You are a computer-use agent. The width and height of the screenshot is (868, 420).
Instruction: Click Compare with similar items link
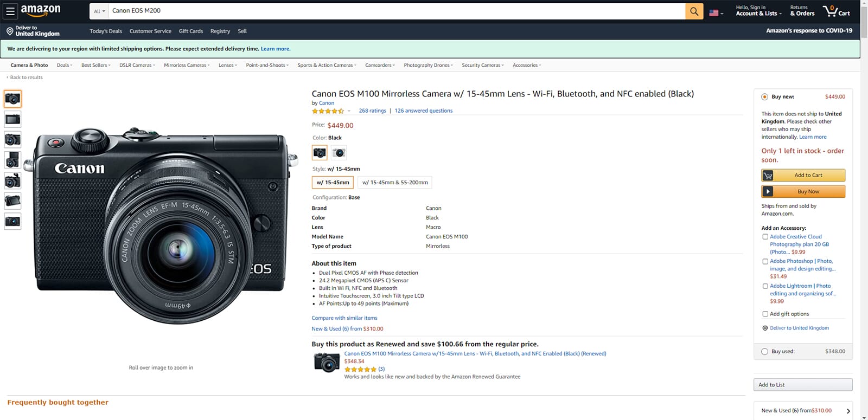click(344, 318)
